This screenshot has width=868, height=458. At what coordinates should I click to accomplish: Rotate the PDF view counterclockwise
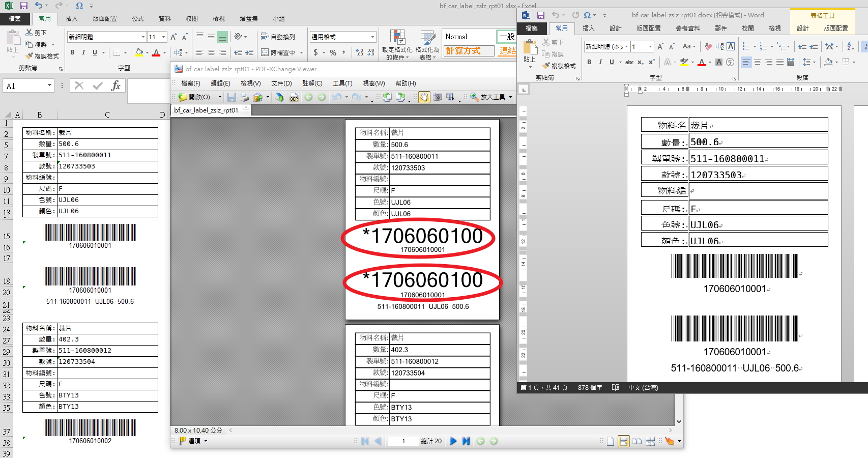pyautogui.click(x=387, y=97)
